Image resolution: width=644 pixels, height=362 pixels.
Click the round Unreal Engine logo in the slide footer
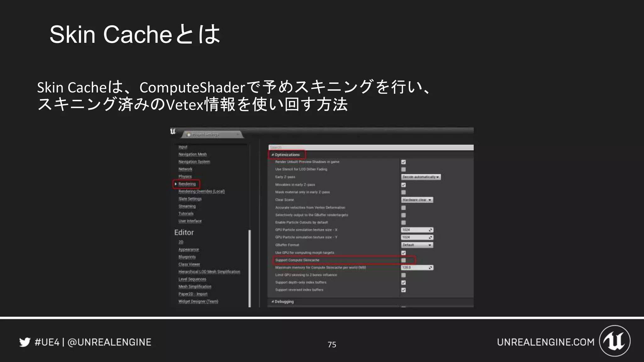pos(614,341)
